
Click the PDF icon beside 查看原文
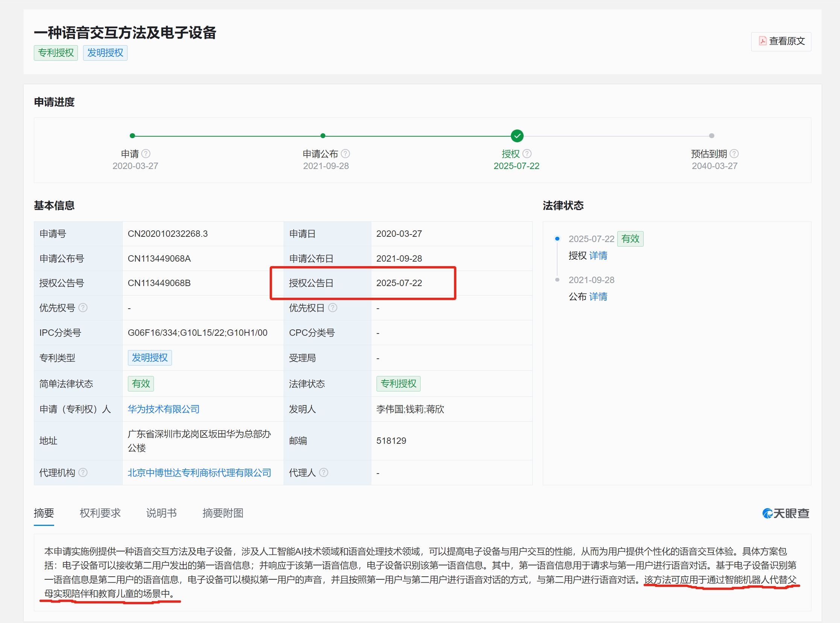[763, 41]
